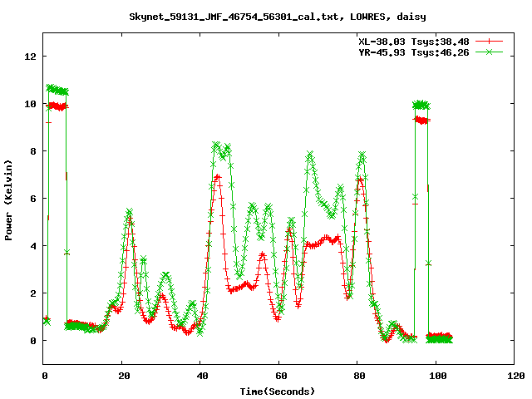
Task: Click y-axis tick label 2
Action: (33, 293)
